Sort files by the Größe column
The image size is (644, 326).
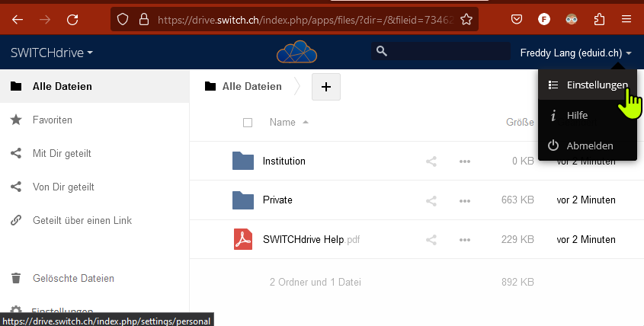(x=520, y=122)
